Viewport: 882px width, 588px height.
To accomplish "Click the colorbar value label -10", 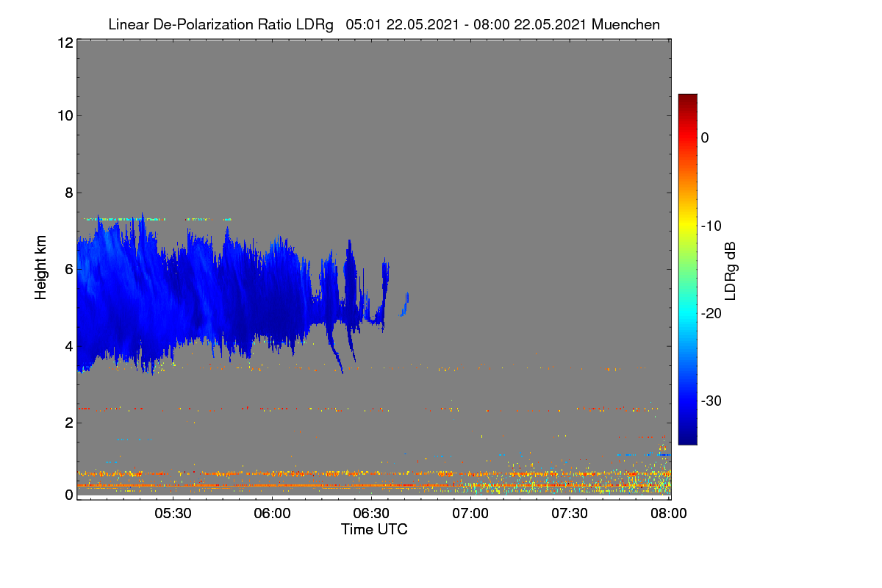I will (712, 226).
